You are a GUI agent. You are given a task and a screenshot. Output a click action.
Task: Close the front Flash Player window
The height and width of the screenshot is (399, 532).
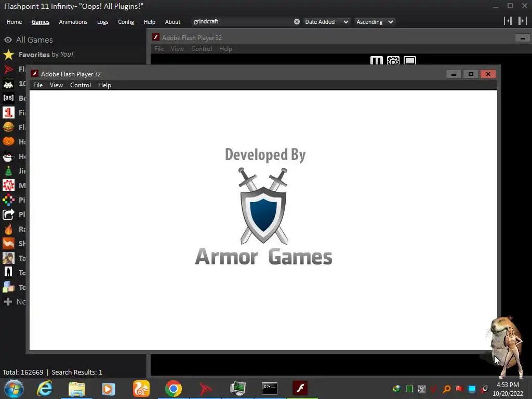point(488,74)
